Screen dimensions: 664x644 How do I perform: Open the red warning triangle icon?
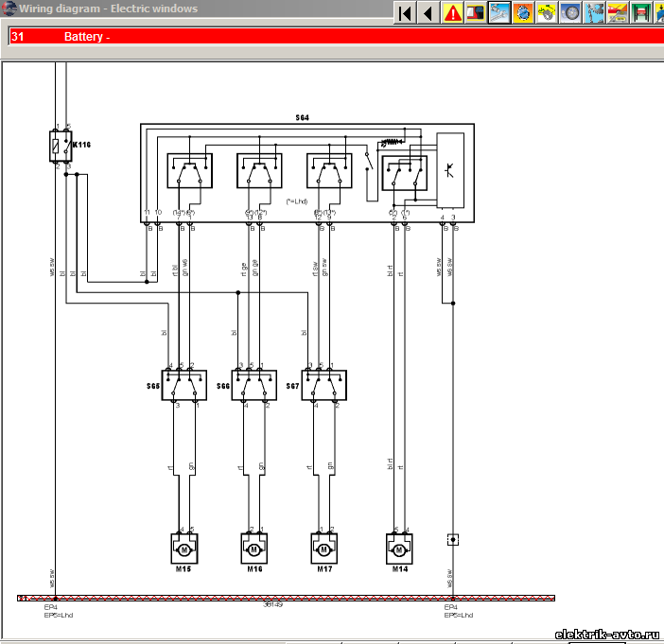pos(453,13)
